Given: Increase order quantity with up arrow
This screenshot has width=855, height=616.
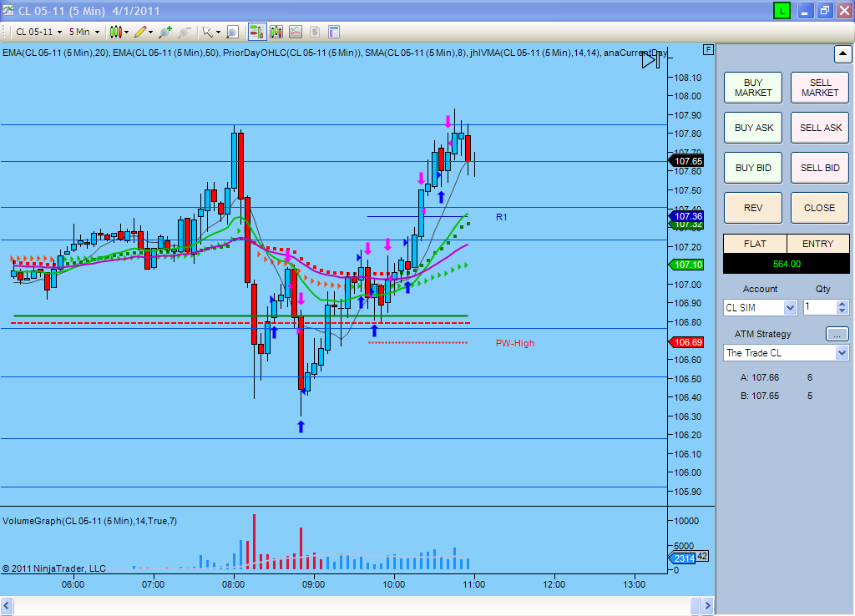Looking at the screenshot, I should 842,304.
